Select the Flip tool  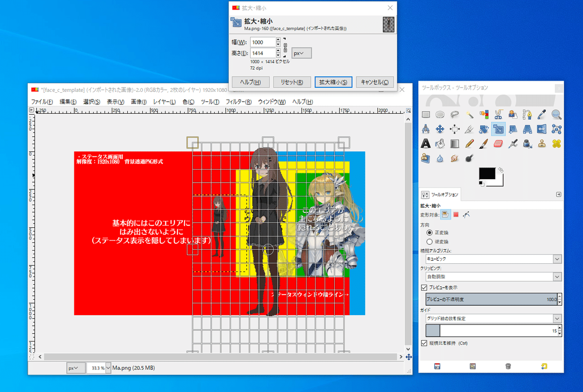(542, 129)
